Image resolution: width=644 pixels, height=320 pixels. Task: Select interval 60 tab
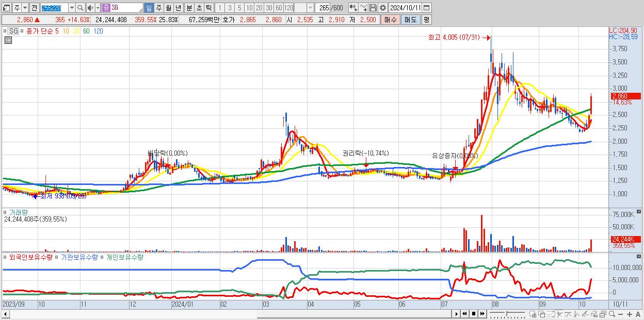tap(279, 8)
